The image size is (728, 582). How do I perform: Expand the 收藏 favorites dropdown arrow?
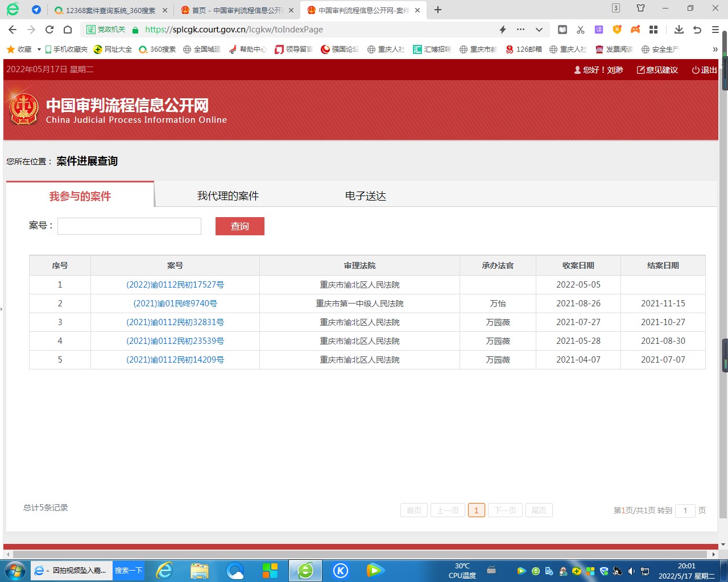point(39,49)
